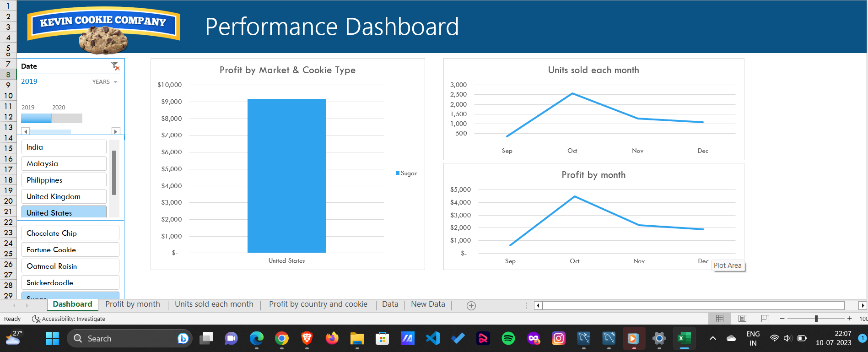This screenshot has width=868, height=352.
Task: Switch to Page Layout view icon
Action: [742, 318]
